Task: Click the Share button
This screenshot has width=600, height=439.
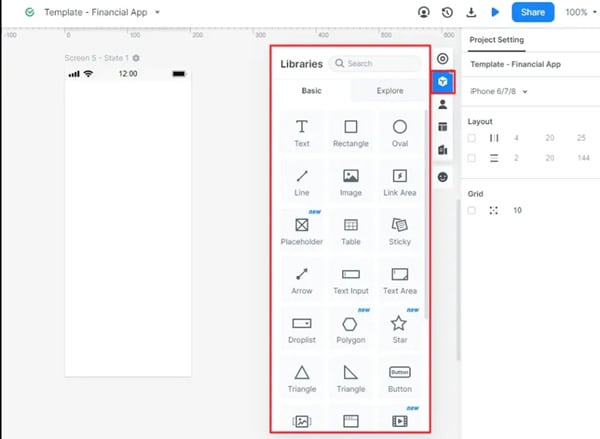Action: [533, 12]
